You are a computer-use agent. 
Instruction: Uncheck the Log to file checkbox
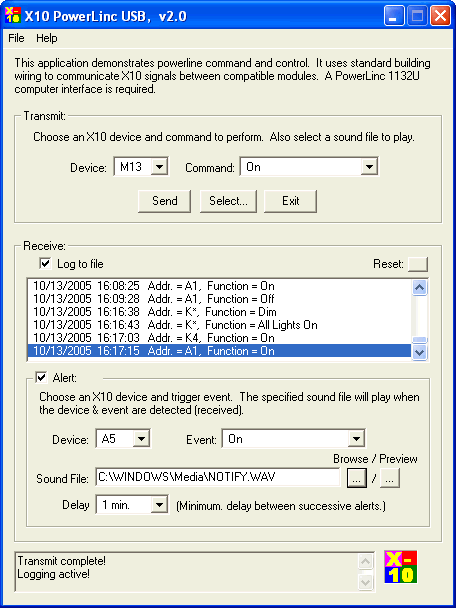coord(46,264)
